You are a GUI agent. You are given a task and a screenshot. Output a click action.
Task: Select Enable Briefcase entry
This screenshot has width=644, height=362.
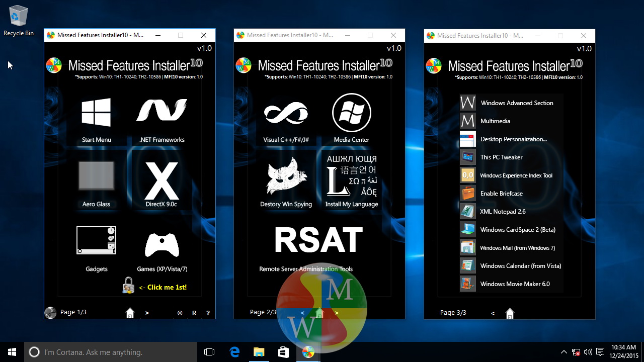[x=491, y=193]
